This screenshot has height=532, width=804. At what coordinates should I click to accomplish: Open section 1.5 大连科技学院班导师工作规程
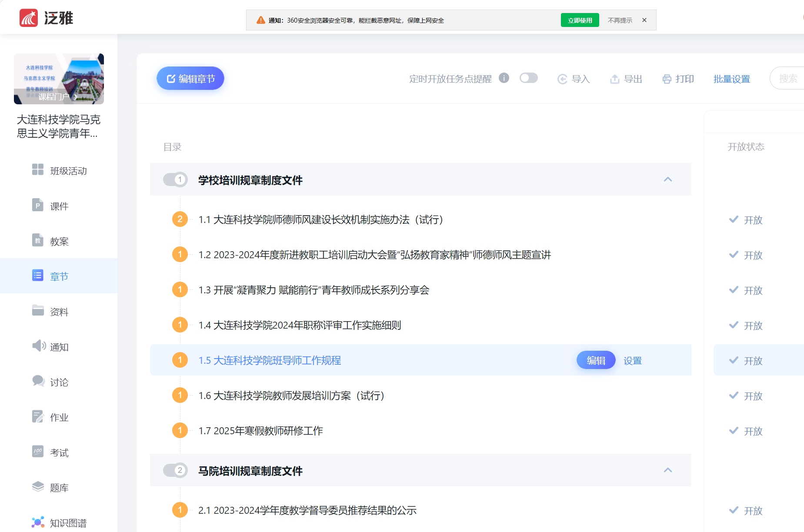click(270, 360)
